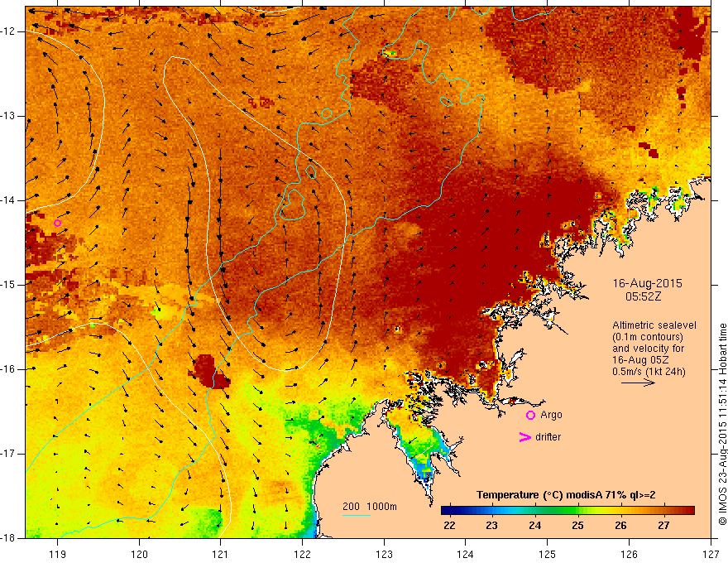Click the '0.5m/s (1kt 24h)' text

pos(649,372)
